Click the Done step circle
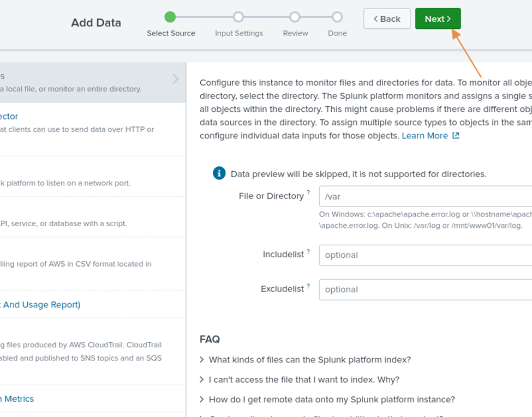This screenshot has width=532, height=417. click(x=337, y=17)
